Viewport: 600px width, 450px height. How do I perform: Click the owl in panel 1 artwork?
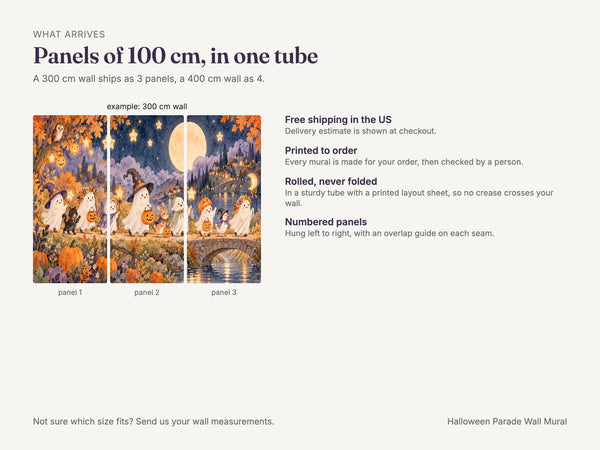pyautogui.click(x=58, y=132)
